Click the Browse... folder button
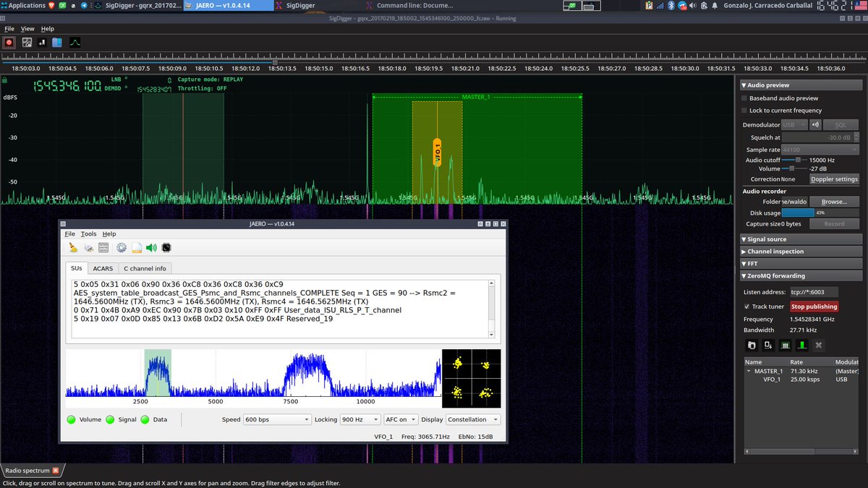 [834, 202]
